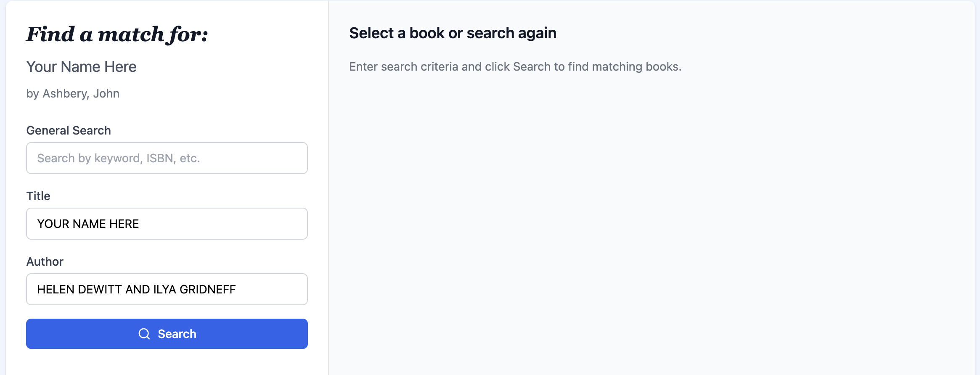Click the search criteria instruction text
Screen dimensions: 980x375
(x=515, y=66)
